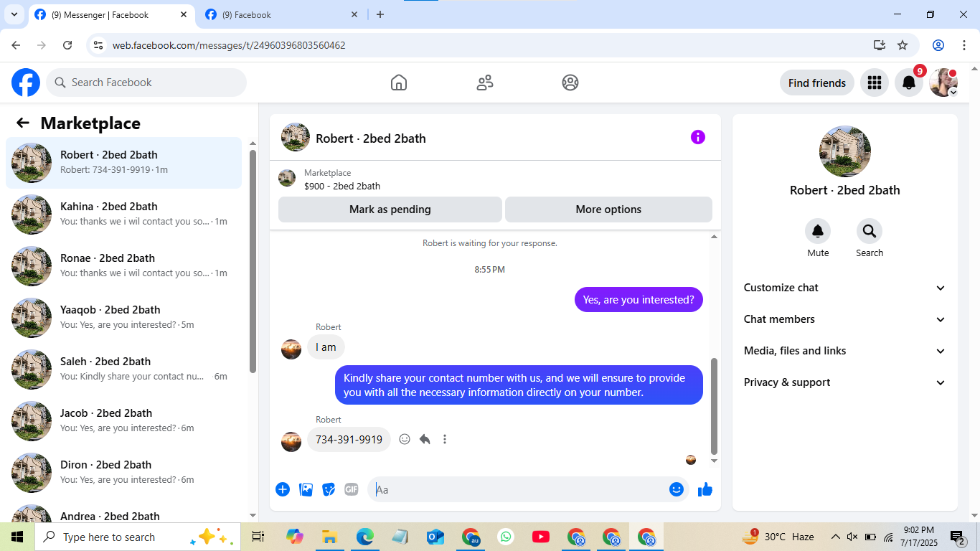Switch to the Messenger | Facebook tab
The width and height of the screenshot is (980, 551).
[x=111, y=15]
